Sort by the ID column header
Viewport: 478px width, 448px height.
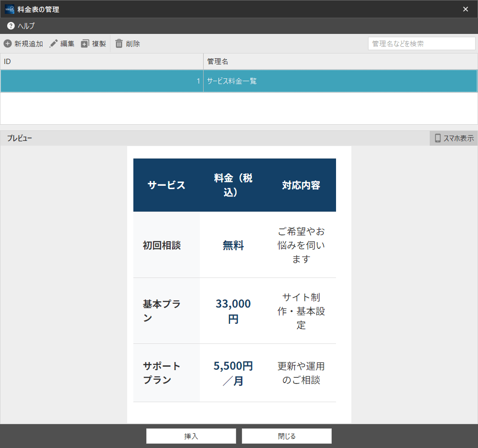tap(102, 62)
